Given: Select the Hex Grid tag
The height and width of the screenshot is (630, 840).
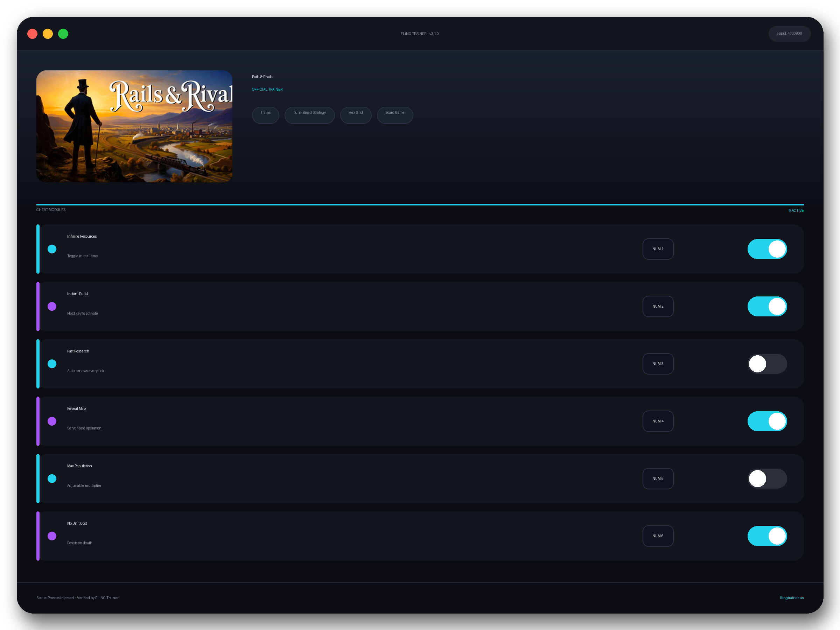Looking at the screenshot, I should pyautogui.click(x=356, y=115).
